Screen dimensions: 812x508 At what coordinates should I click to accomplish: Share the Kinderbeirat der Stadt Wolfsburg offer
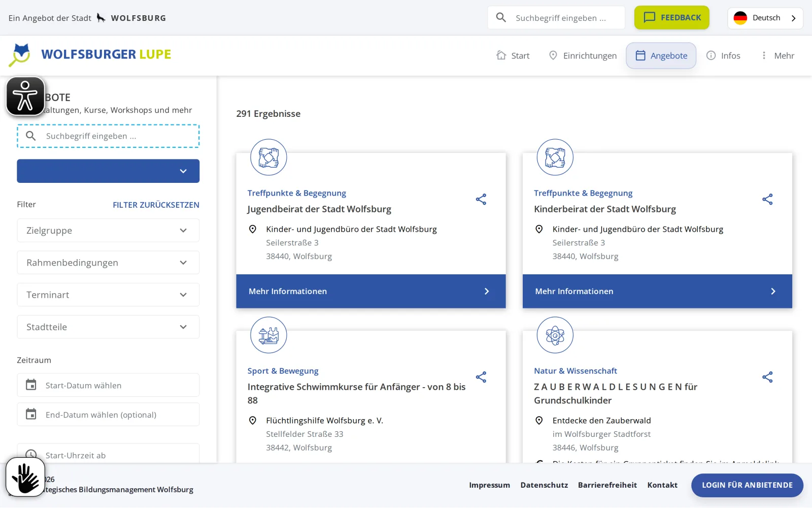point(767,199)
